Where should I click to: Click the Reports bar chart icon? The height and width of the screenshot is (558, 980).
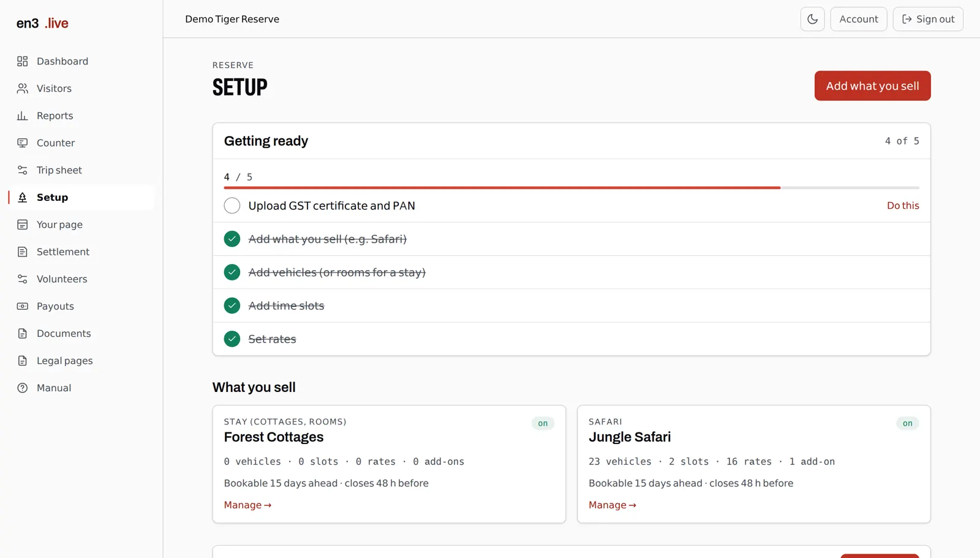point(23,116)
